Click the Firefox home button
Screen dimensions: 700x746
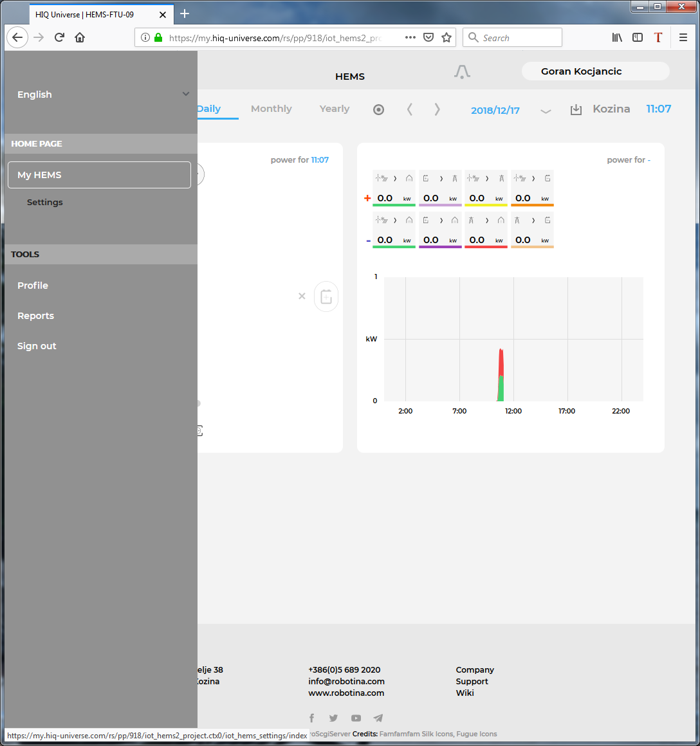tap(80, 38)
